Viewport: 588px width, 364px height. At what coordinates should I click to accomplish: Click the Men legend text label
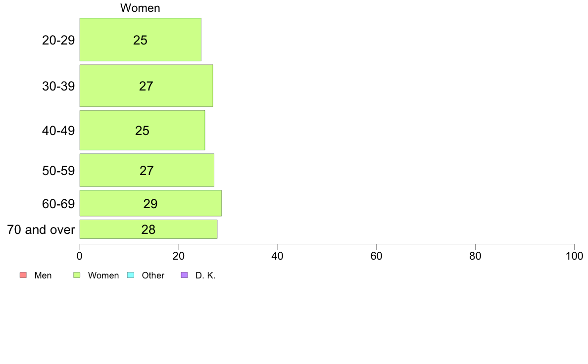coord(43,275)
